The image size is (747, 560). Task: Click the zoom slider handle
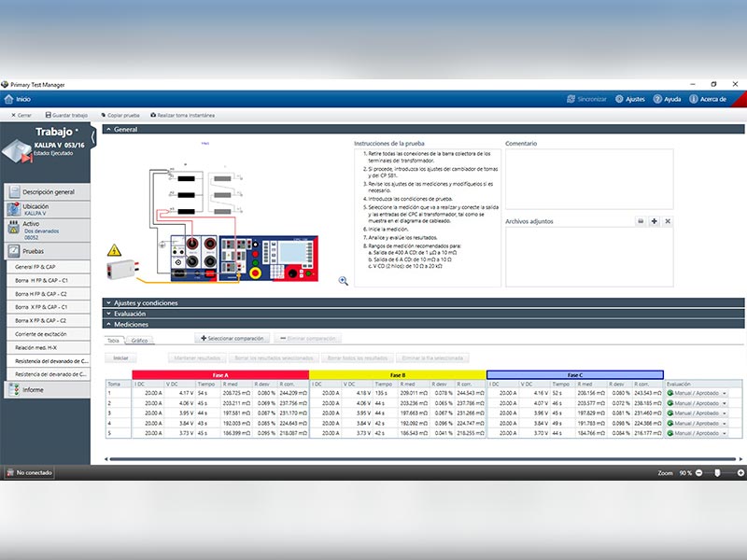coord(717,473)
